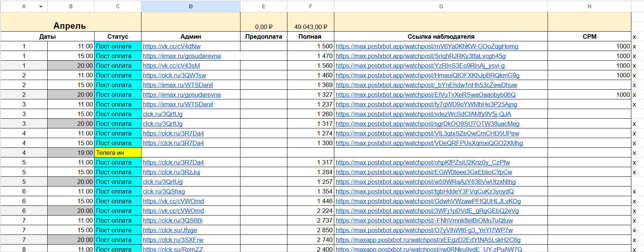Open the watchpost link ending in GOoZqgHomg
The height and width of the screenshot is (252, 644).
pos(427,47)
